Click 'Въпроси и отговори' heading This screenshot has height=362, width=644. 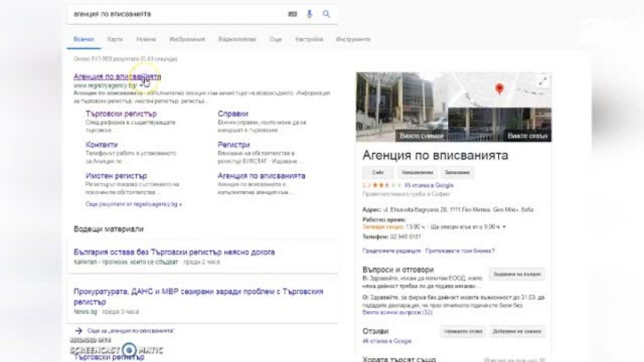(398, 270)
